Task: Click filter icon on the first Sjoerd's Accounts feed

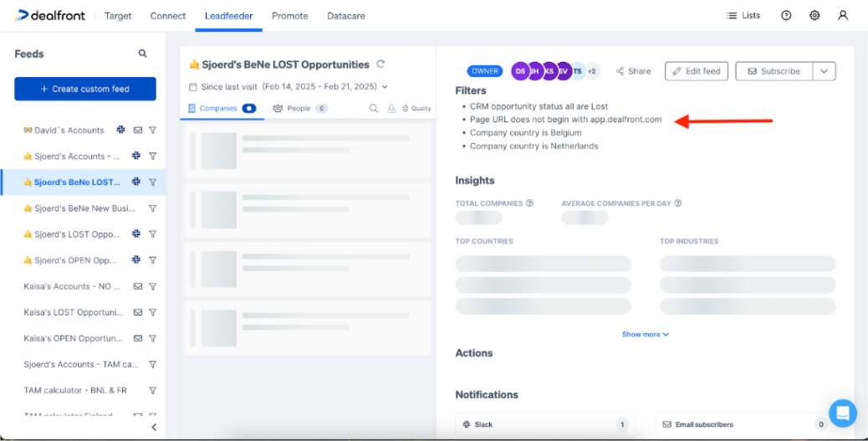Action: [153, 156]
